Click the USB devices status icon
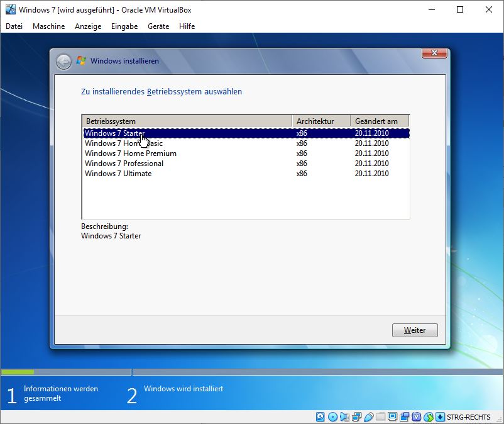504x424 pixels. (x=368, y=417)
